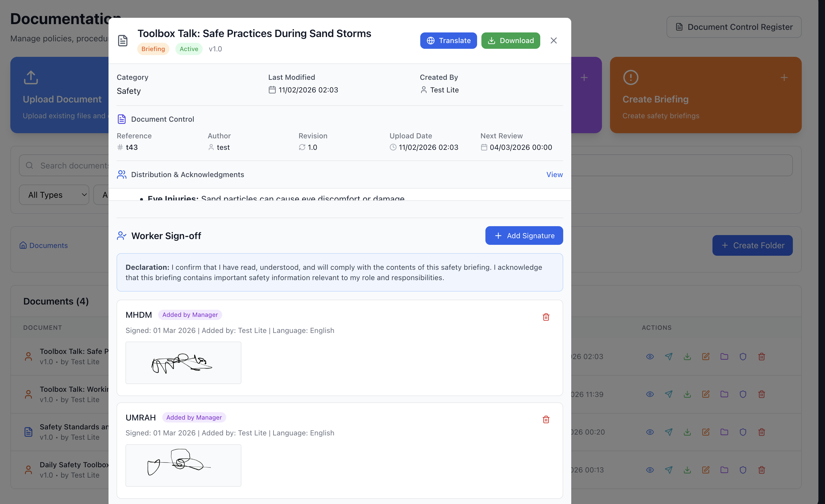The height and width of the screenshot is (504, 825).
Task: Send the Safety Standards document
Action: pos(669,432)
